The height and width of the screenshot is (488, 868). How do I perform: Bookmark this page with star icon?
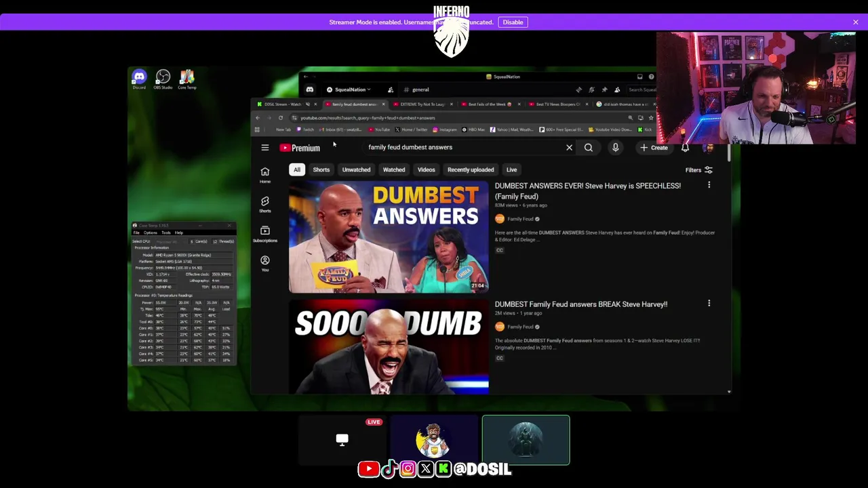(x=651, y=118)
